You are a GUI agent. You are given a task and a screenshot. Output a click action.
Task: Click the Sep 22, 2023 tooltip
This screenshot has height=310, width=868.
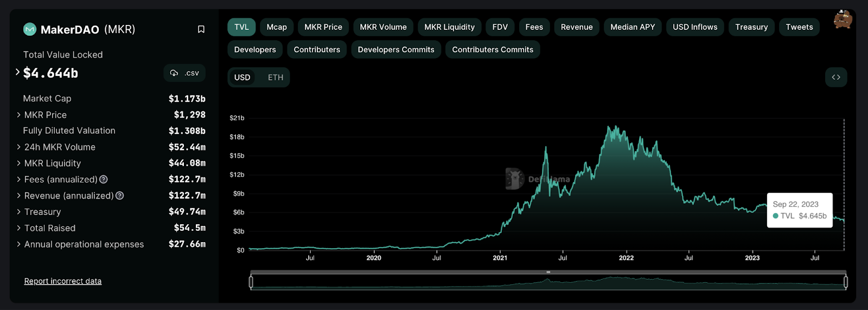click(800, 210)
